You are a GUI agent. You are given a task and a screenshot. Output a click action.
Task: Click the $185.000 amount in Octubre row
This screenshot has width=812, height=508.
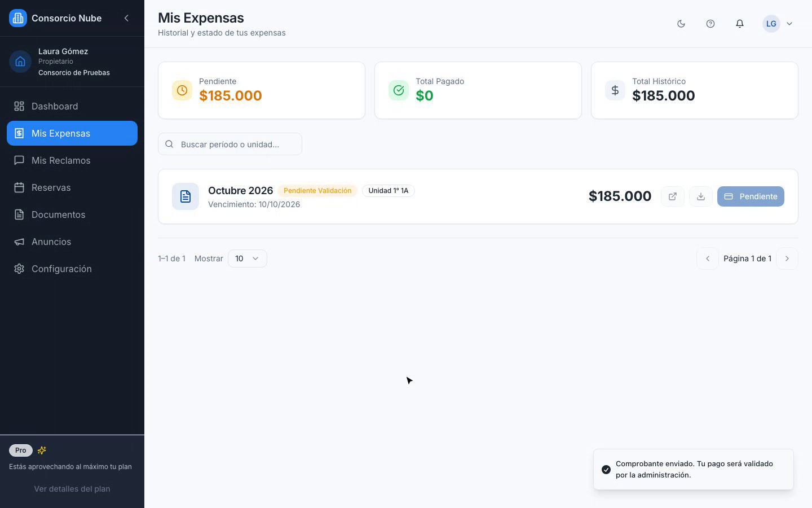620,196
